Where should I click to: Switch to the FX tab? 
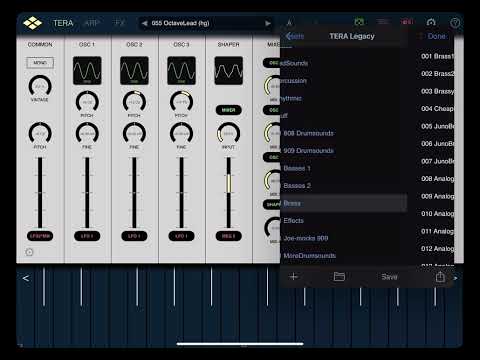click(119, 23)
